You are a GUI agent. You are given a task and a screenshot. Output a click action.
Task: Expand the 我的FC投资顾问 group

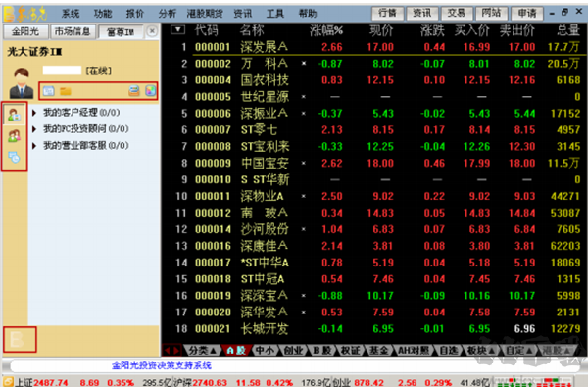pyautogui.click(x=34, y=129)
